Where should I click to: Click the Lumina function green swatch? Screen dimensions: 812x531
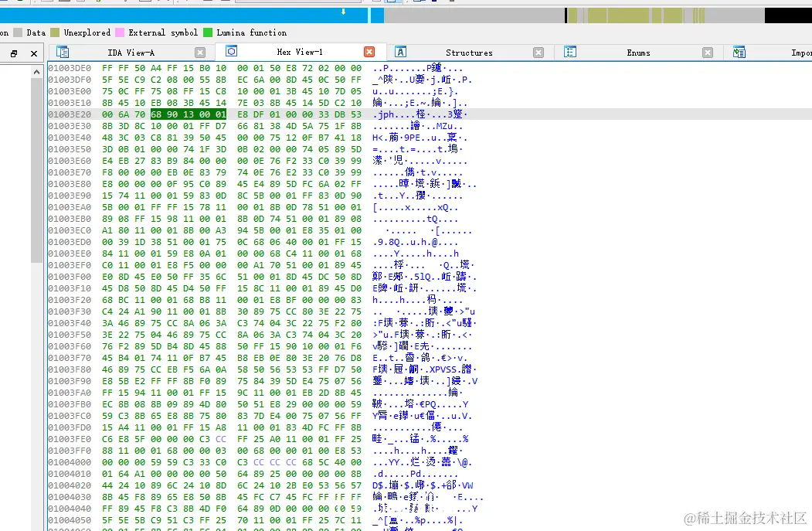pyautogui.click(x=208, y=32)
